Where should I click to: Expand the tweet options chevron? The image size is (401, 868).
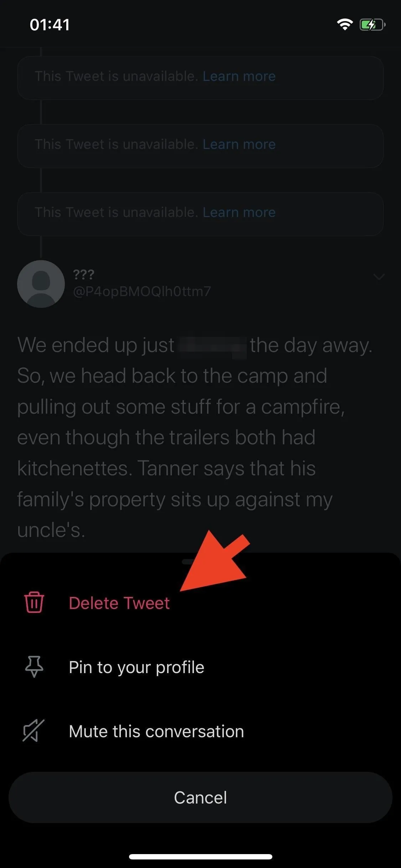click(379, 277)
